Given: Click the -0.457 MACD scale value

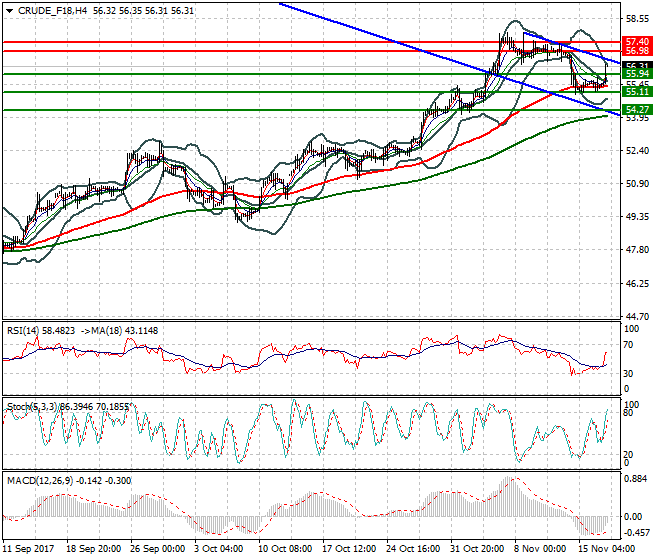Looking at the screenshot, I should click(636, 533).
